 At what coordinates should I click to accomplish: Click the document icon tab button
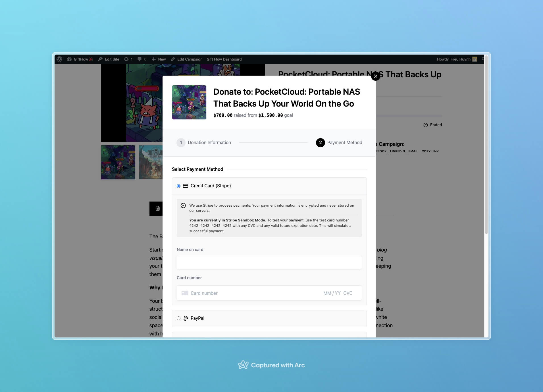pyautogui.click(x=156, y=209)
